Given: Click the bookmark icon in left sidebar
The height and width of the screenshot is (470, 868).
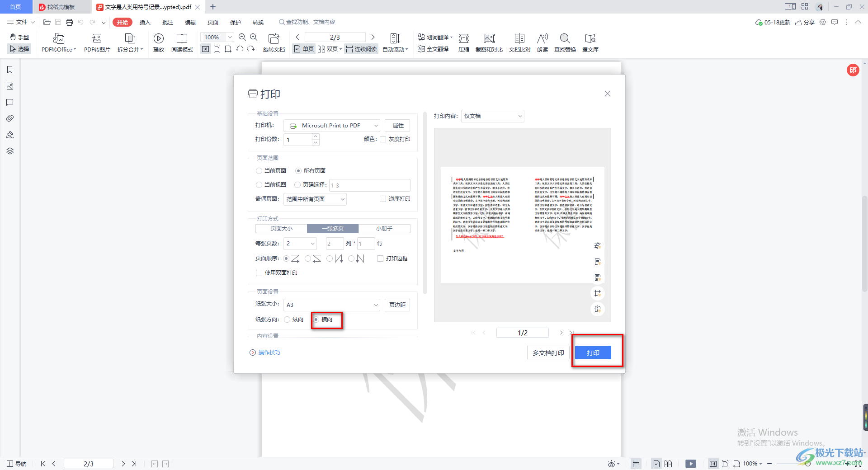Looking at the screenshot, I should click(10, 70).
